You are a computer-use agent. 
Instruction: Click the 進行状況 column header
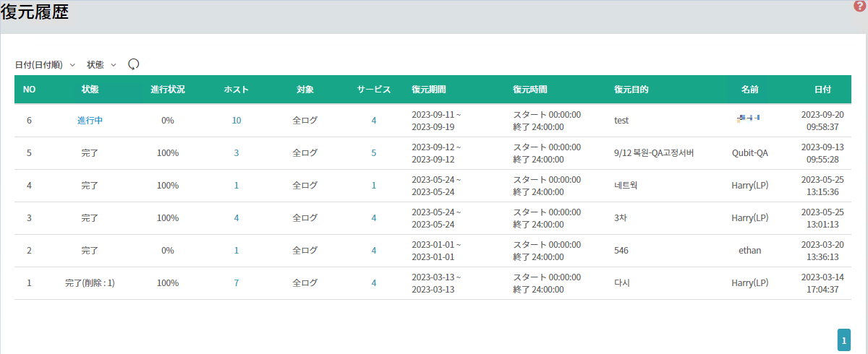pyautogui.click(x=168, y=90)
